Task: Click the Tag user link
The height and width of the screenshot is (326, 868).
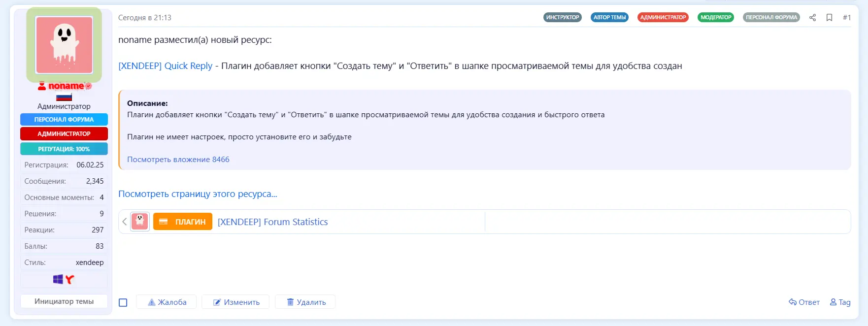Action: (840, 302)
